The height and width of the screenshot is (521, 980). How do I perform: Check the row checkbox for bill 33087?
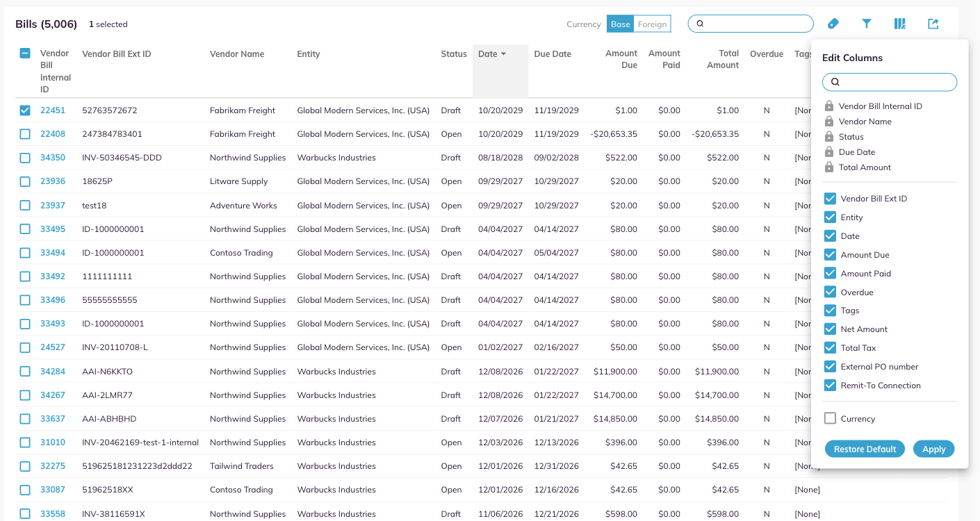pyautogui.click(x=25, y=490)
